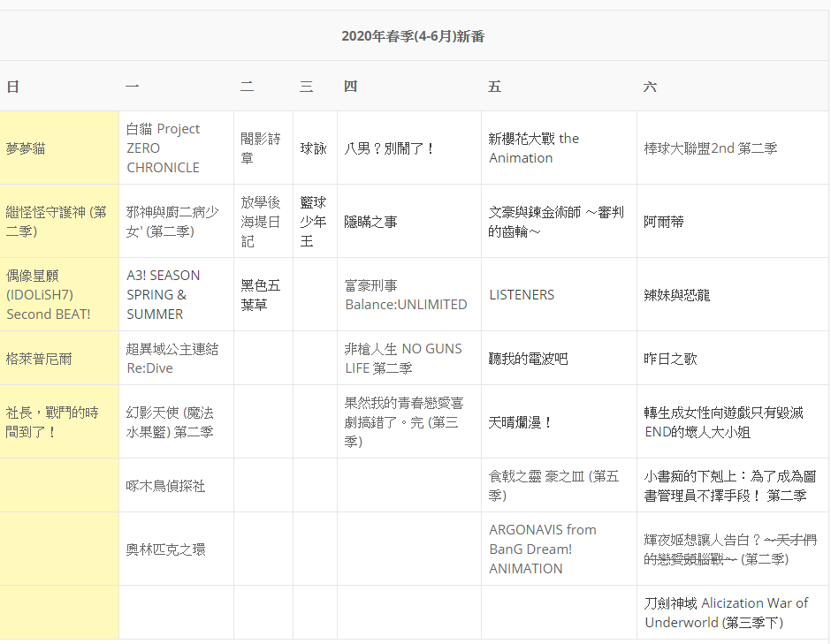Screen dimensions: 831x644
Task: Click the 三 column header
Action: click(307, 87)
